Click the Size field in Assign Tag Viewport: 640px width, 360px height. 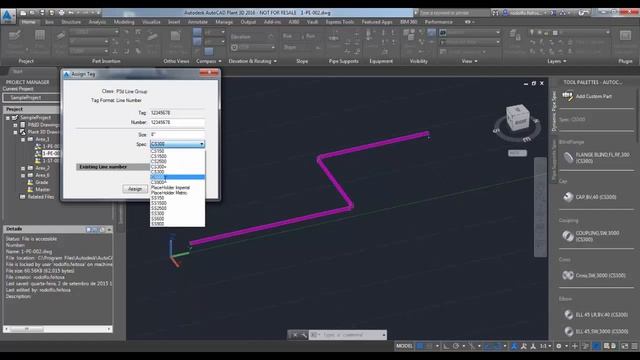click(x=177, y=134)
